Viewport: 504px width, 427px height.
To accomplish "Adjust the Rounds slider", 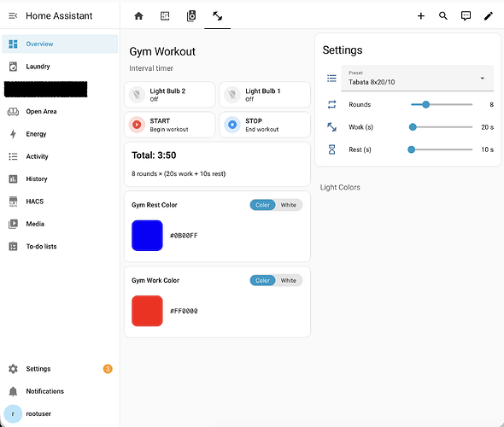I will click(442, 105).
